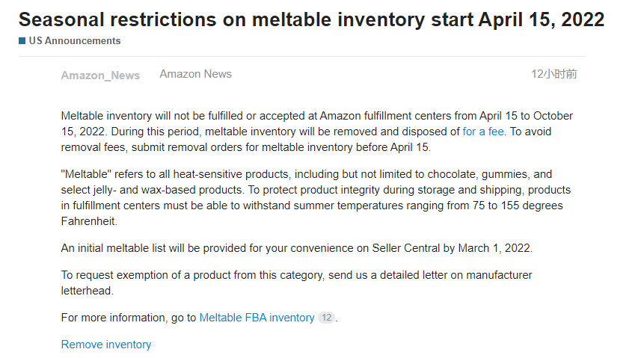Click the Amazon News display name

point(195,74)
